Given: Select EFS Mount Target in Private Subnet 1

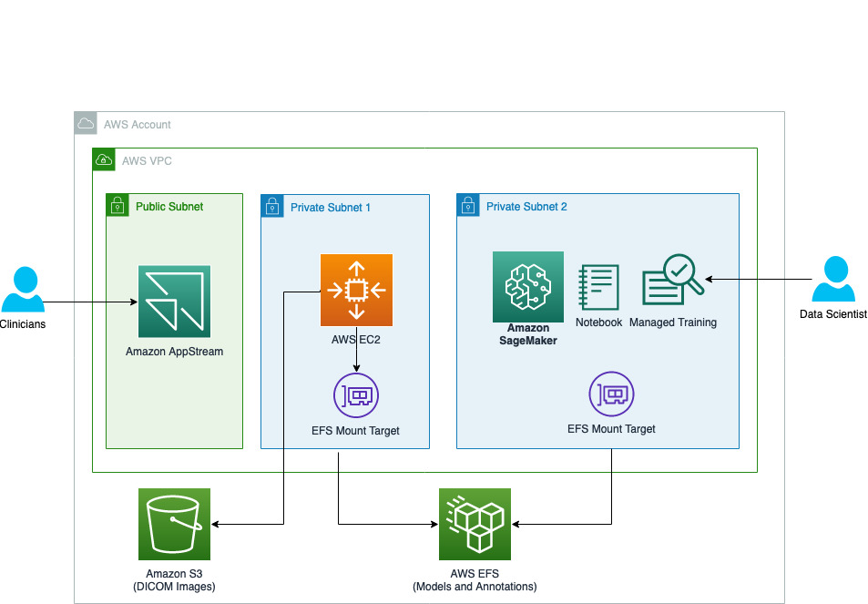Looking at the screenshot, I should (355, 395).
